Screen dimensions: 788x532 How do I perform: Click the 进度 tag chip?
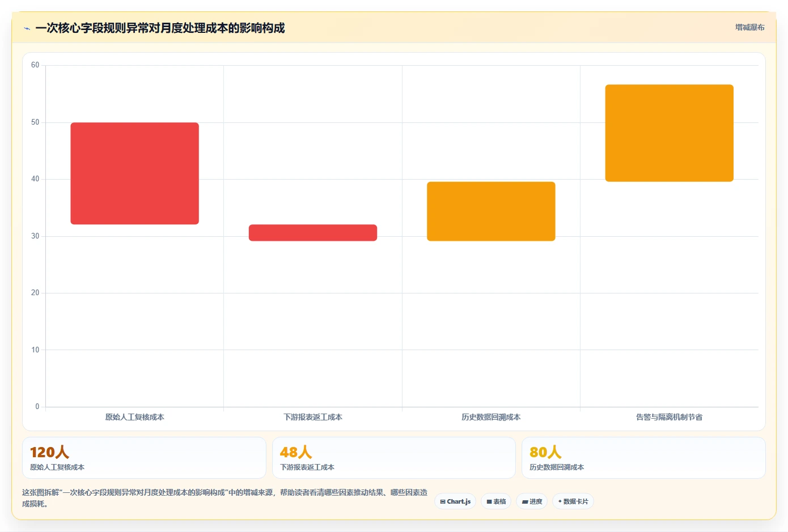[x=532, y=501]
